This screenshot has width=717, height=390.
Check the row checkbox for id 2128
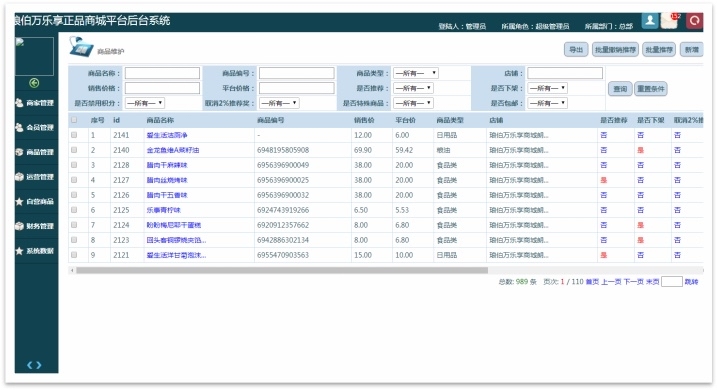[x=74, y=165]
